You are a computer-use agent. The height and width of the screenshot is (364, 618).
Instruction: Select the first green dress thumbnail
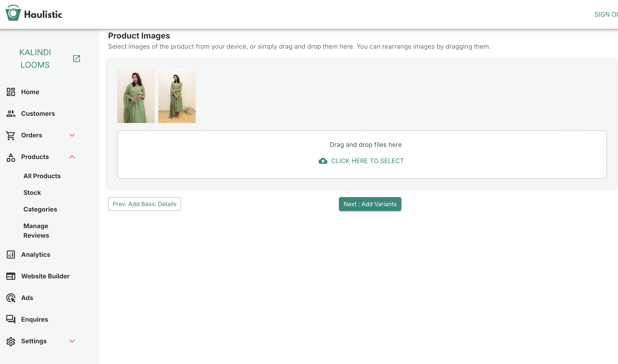point(136,96)
